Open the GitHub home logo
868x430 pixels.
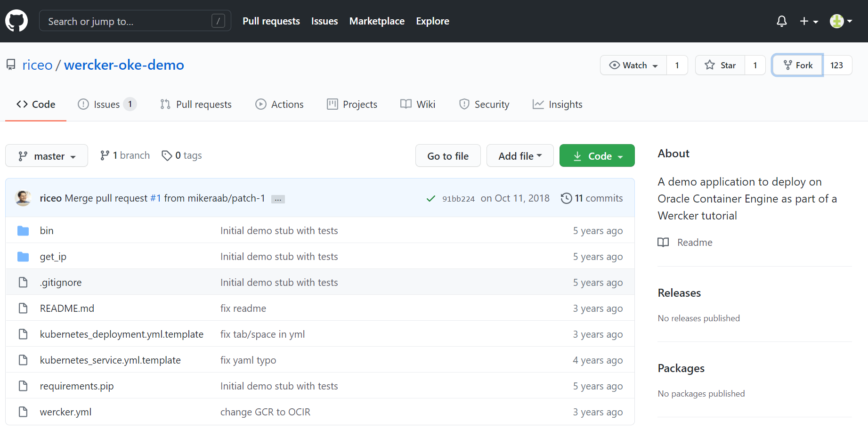(x=16, y=21)
